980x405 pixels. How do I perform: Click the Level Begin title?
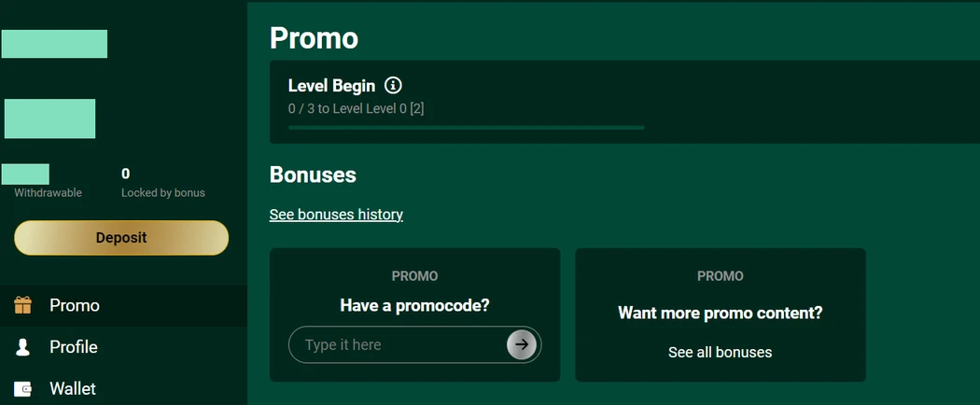point(331,86)
